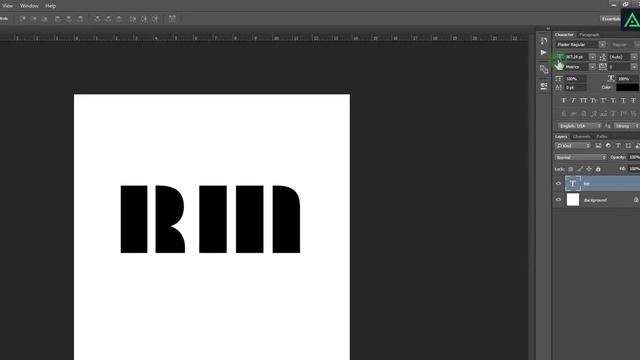Click Distribute horizontal centers icon
The width and height of the screenshot is (640, 360).
[x=144, y=19]
